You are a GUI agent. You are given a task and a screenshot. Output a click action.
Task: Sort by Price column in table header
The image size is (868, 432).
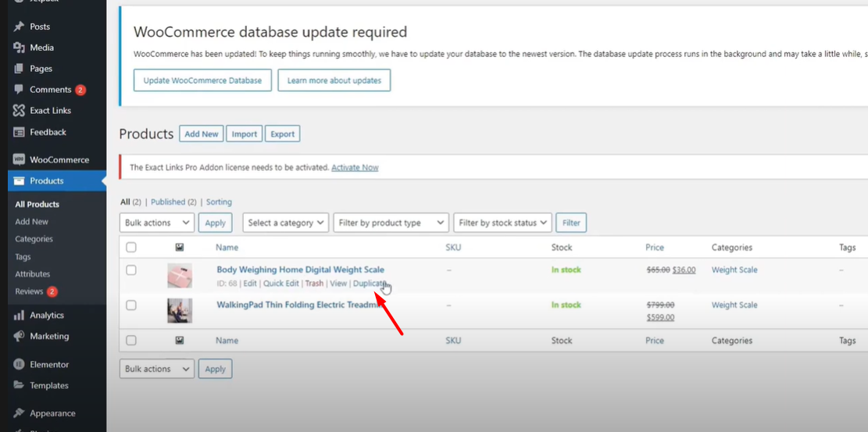[x=655, y=248]
